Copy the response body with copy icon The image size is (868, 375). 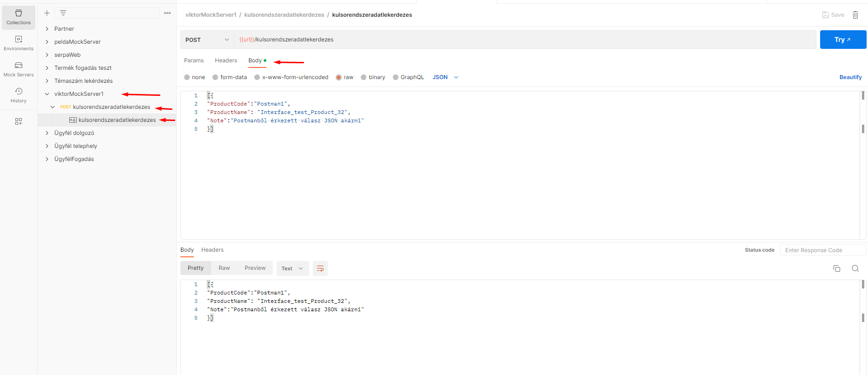click(x=837, y=268)
